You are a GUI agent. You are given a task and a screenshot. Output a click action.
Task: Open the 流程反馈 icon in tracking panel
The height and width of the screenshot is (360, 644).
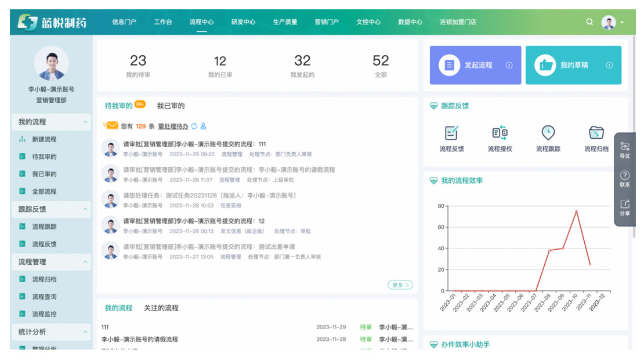coord(451,133)
